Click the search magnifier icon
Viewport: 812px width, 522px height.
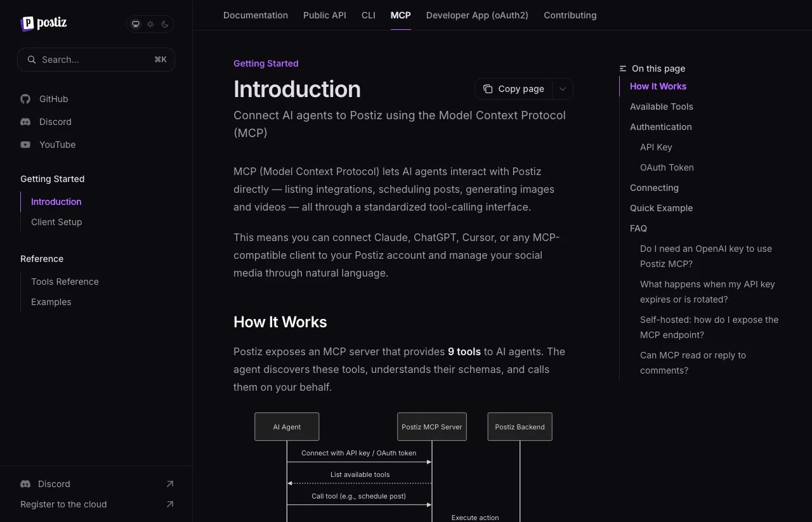pyautogui.click(x=32, y=60)
